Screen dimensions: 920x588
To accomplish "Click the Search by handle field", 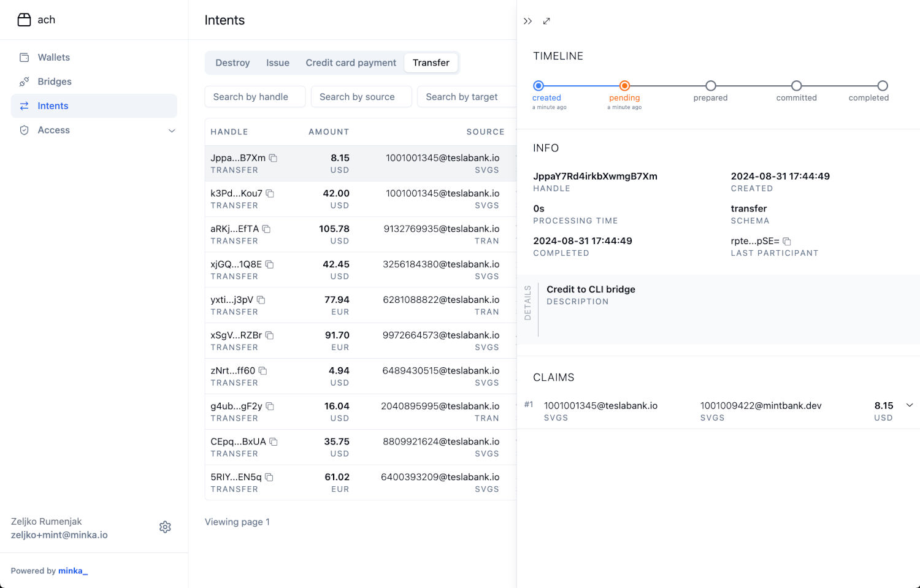I will 255,97.
